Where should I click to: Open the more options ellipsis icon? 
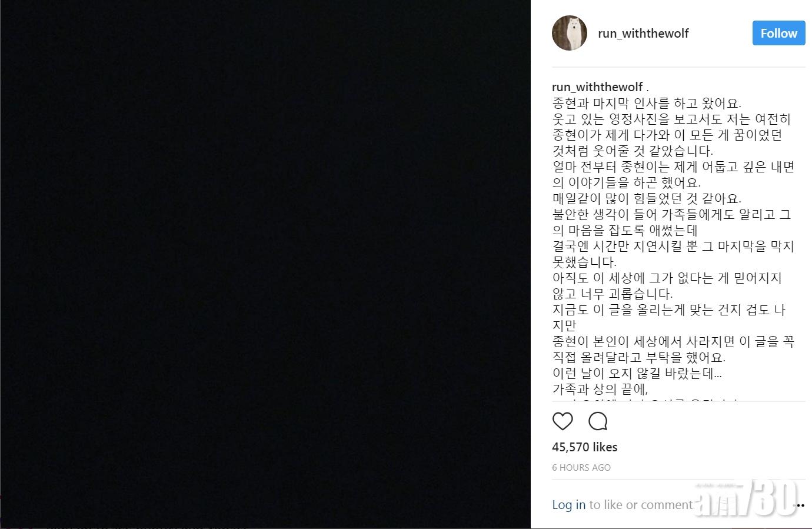(x=799, y=505)
